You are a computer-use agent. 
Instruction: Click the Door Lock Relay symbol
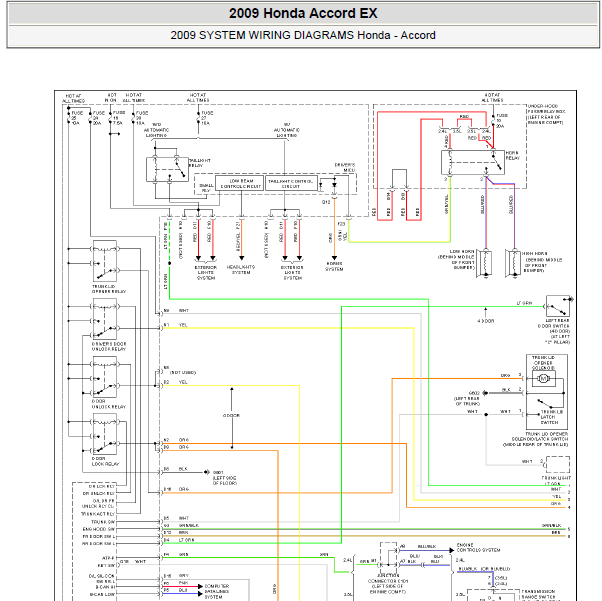click(x=105, y=434)
